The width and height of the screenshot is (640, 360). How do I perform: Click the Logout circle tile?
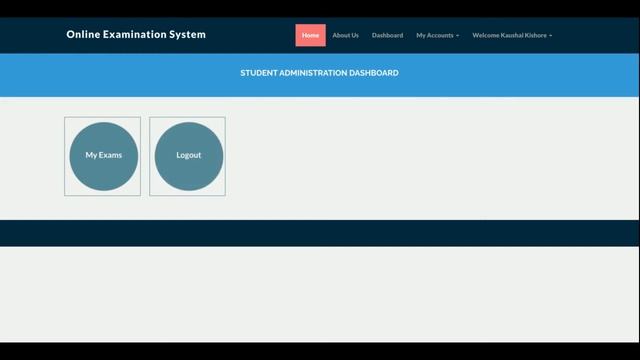coord(189,156)
